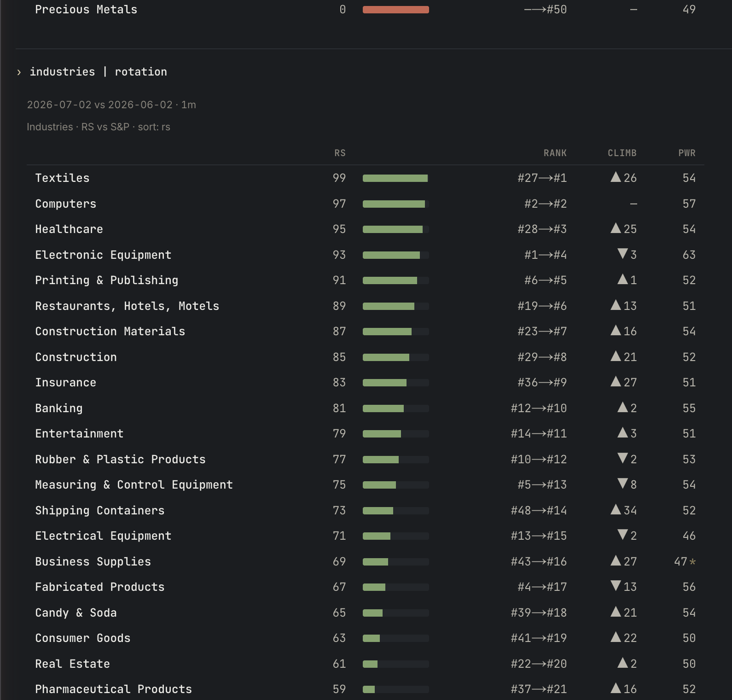Click the up-triangle icon for Candy & Soda
Screen dimensions: 732x700
[616, 611]
